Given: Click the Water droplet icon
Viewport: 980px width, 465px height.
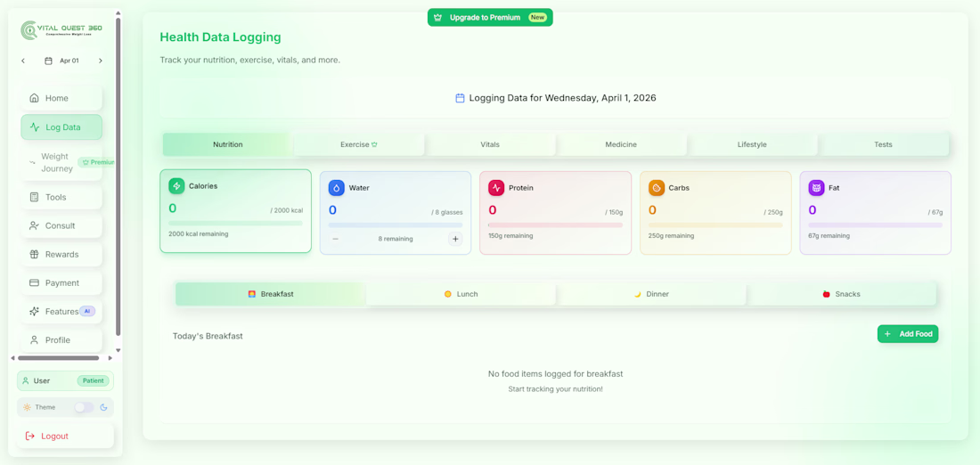Looking at the screenshot, I should pyautogui.click(x=336, y=187).
